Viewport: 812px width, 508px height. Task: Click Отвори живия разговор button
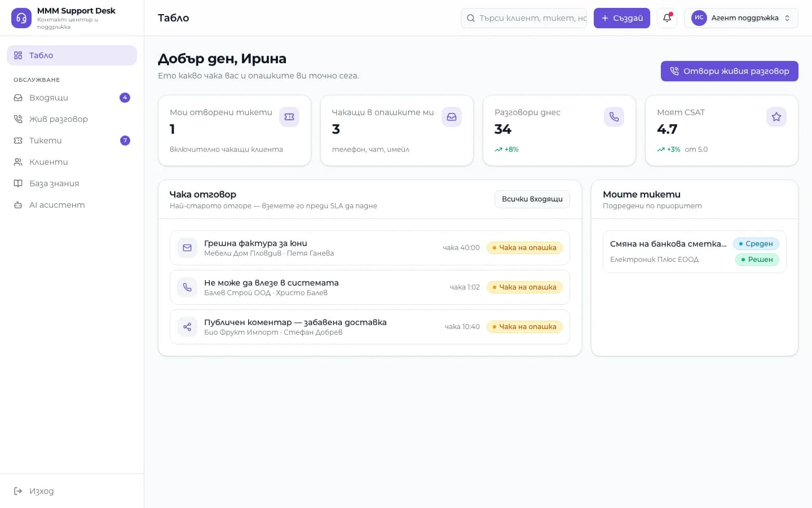(730, 71)
